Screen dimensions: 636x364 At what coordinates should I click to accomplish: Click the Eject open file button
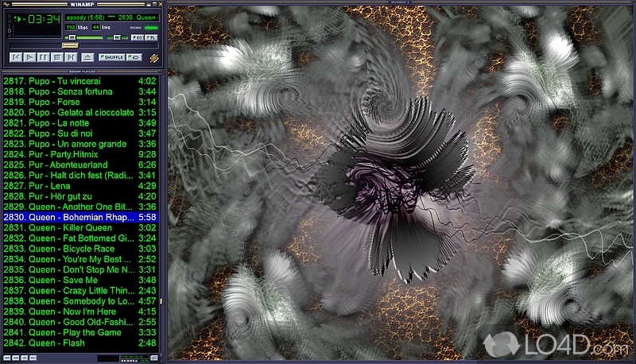[x=87, y=57]
